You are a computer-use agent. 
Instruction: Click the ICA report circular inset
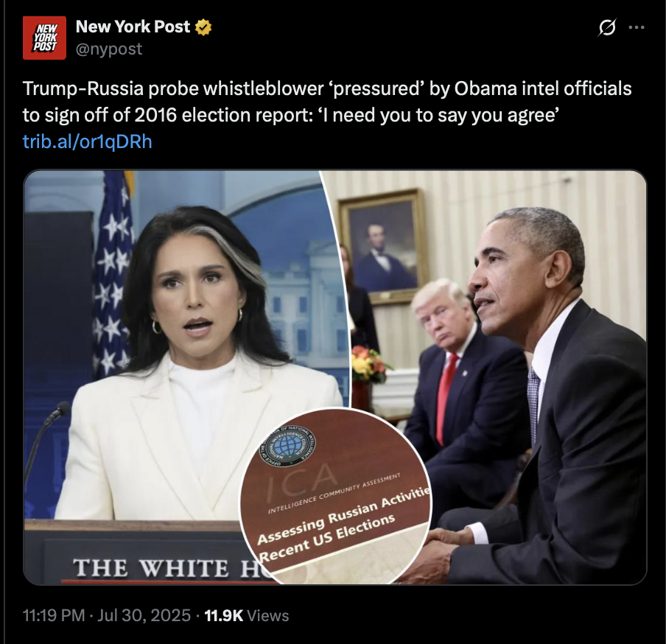pyautogui.click(x=335, y=496)
